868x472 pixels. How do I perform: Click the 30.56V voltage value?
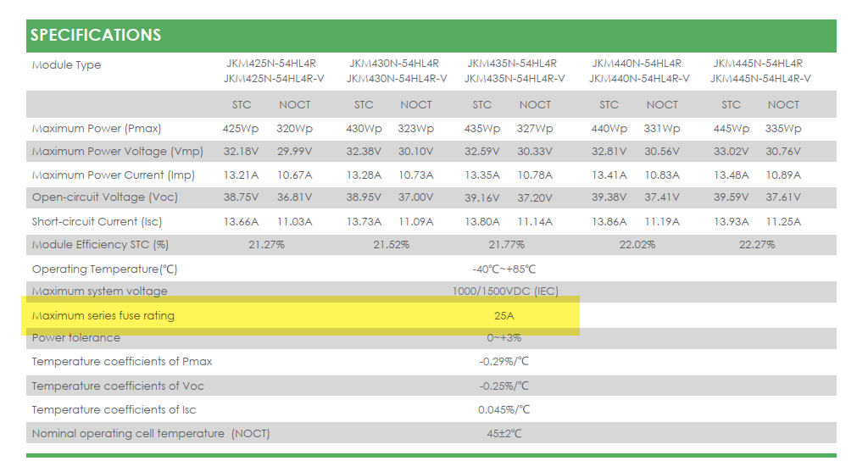tap(662, 151)
